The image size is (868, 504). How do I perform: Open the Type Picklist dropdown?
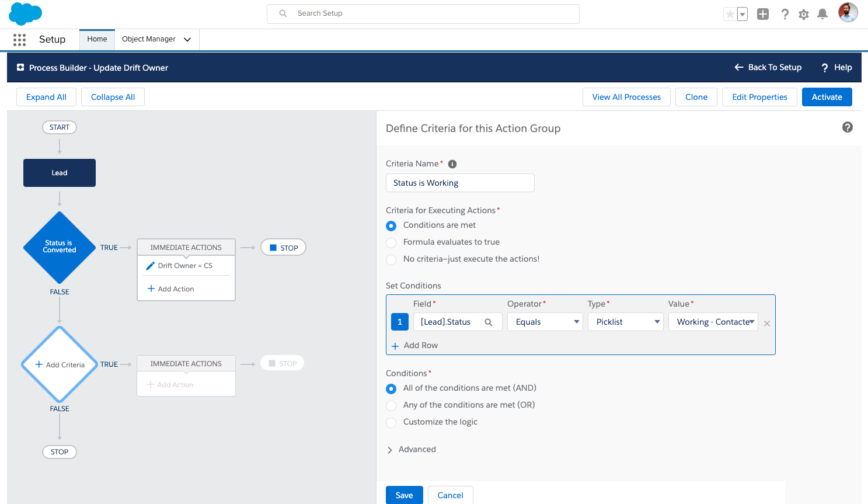[626, 322]
